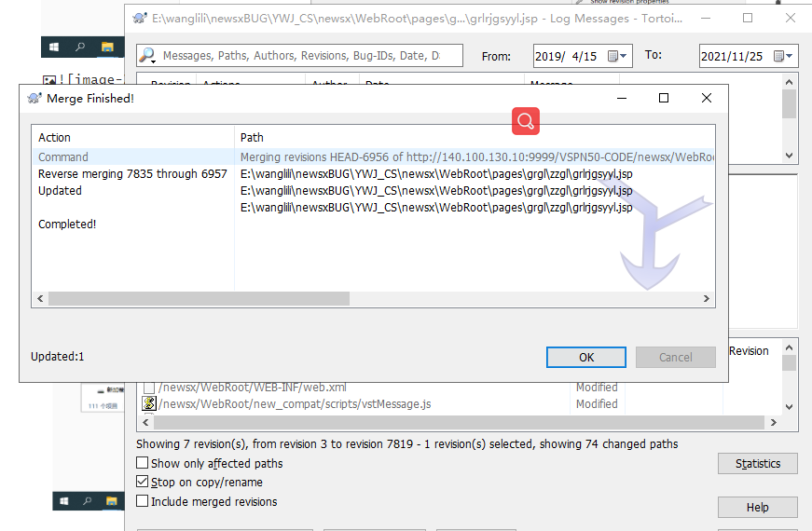Click the vstMessage.js script file icon
Viewport: 812px width, 531px height.
tap(149, 404)
